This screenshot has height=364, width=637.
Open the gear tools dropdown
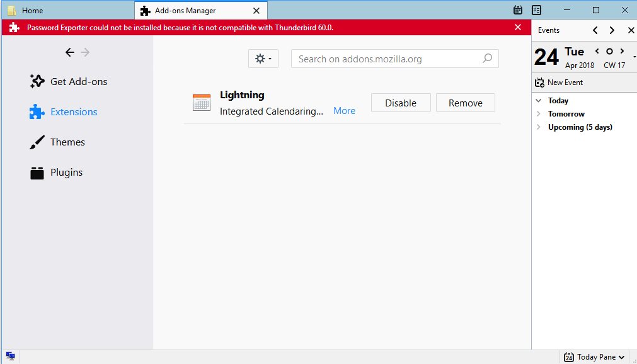(263, 59)
